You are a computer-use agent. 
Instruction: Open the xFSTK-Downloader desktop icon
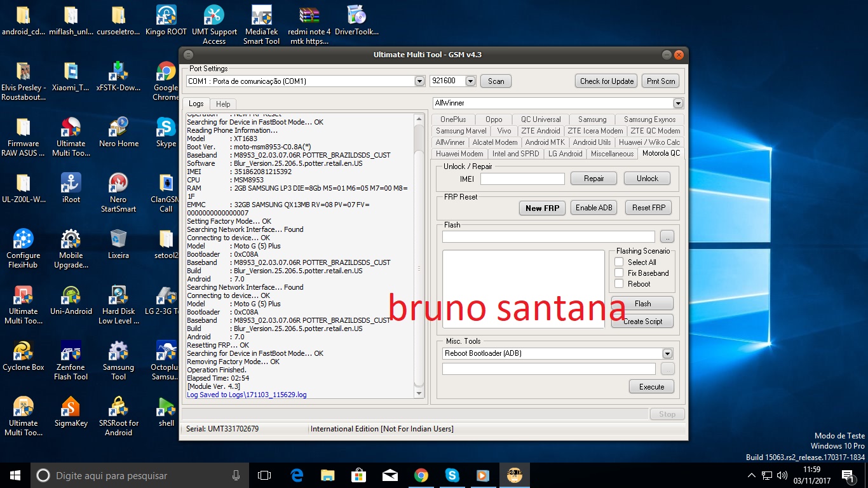pos(118,77)
